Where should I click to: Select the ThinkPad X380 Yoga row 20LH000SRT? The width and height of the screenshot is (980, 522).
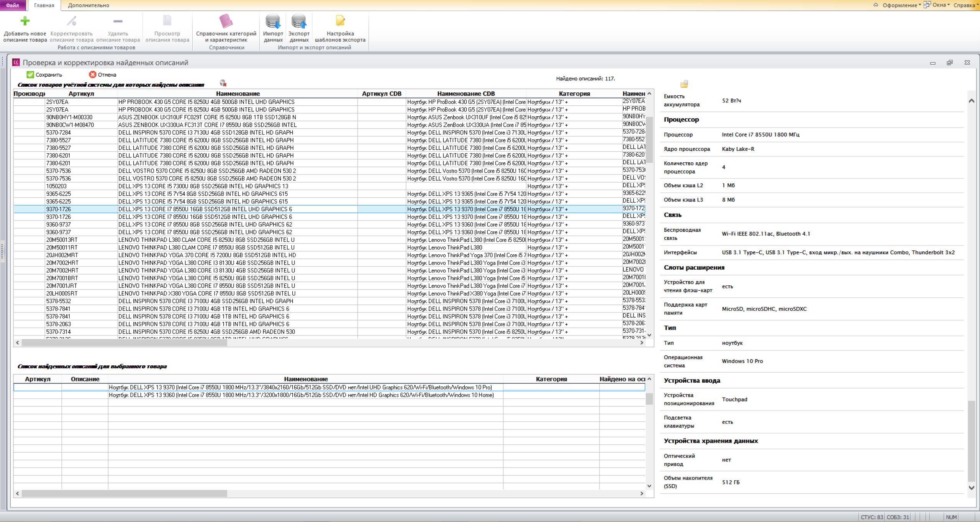(x=329, y=293)
